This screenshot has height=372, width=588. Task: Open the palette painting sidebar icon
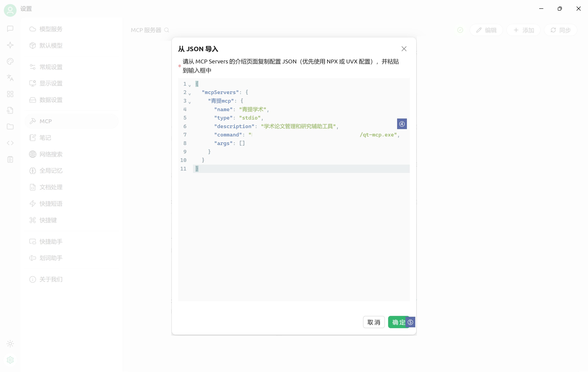pos(10,61)
